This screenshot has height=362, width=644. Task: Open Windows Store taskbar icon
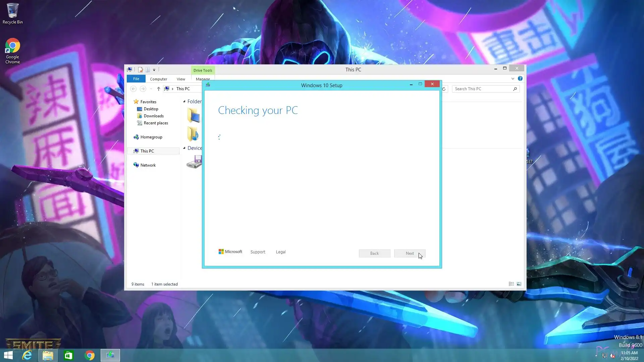pos(68,355)
